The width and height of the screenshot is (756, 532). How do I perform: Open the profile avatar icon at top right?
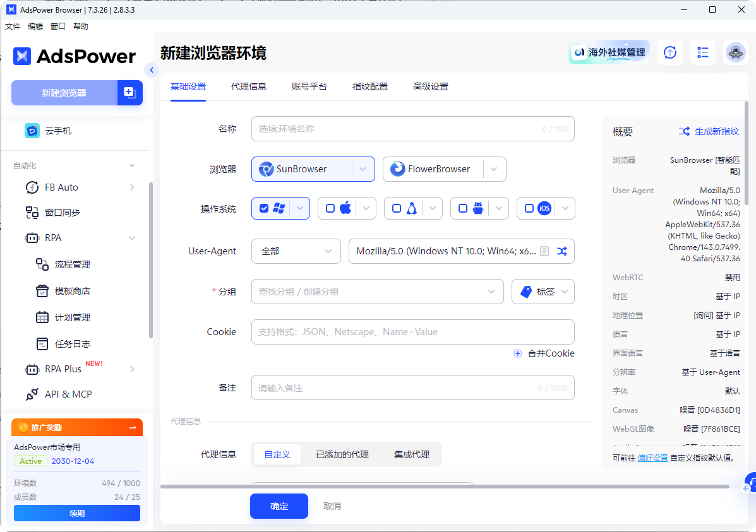point(735,52)
